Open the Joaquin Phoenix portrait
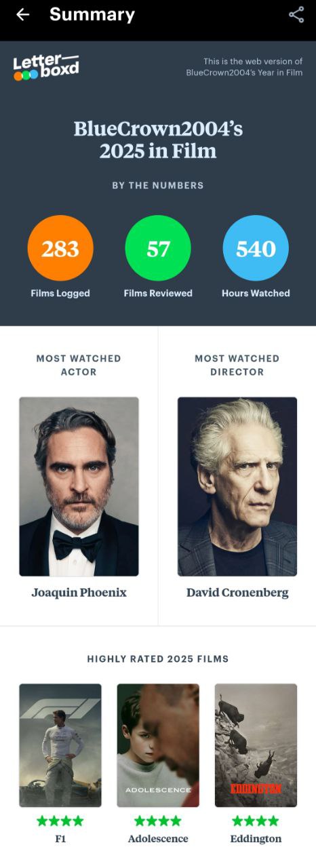 coord(79,487)
